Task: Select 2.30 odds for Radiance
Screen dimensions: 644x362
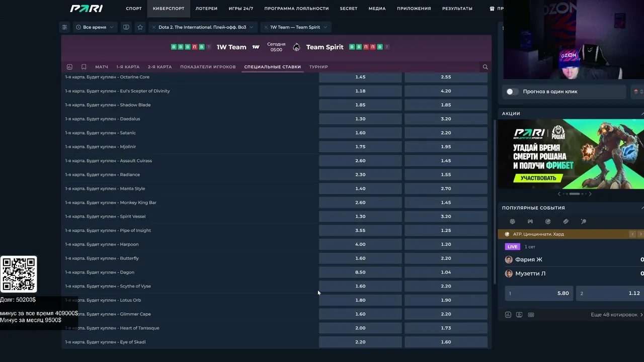Action: (360, 174)
